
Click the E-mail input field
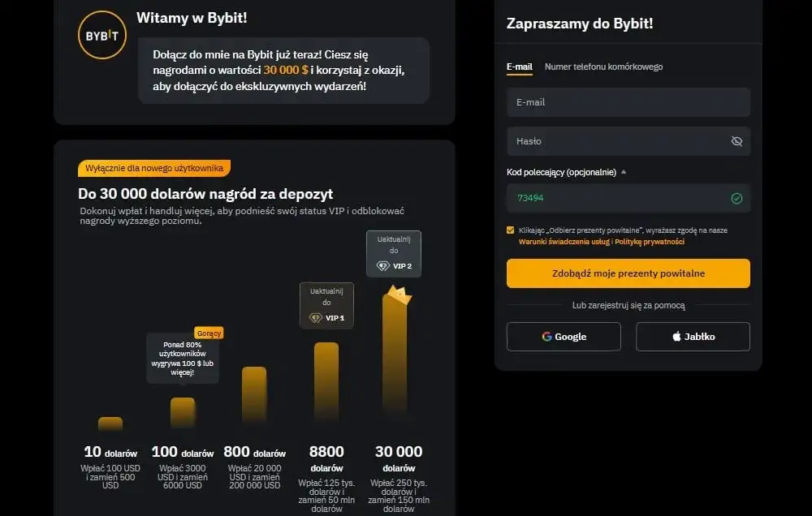pyautogui.click(x=628, y=101)
